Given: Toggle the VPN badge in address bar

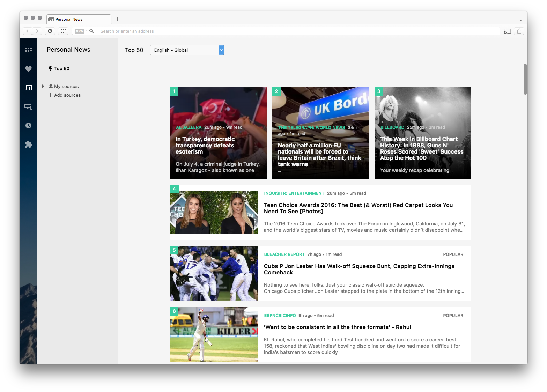Looking at the screenshot, I should pyautogui.click(x=80, y=31).
